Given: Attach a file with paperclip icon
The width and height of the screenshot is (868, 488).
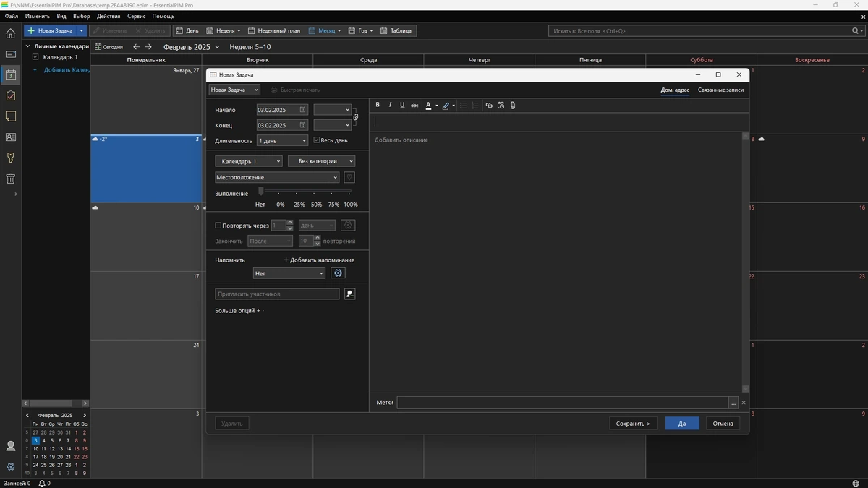Looking at the screenshot, I should coord(512,105).
